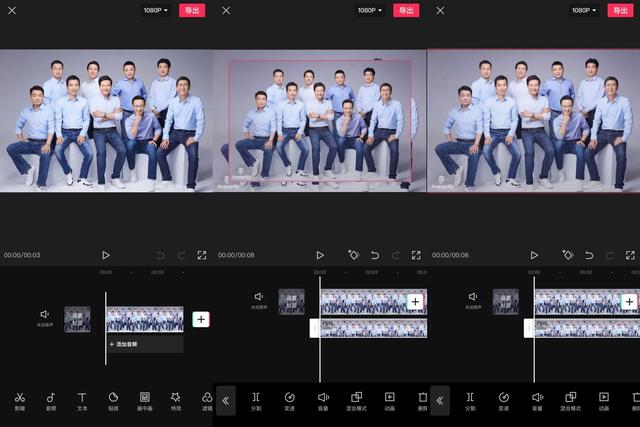
Task: Open the 滤镜 filter tool
Action: point(207,401)
